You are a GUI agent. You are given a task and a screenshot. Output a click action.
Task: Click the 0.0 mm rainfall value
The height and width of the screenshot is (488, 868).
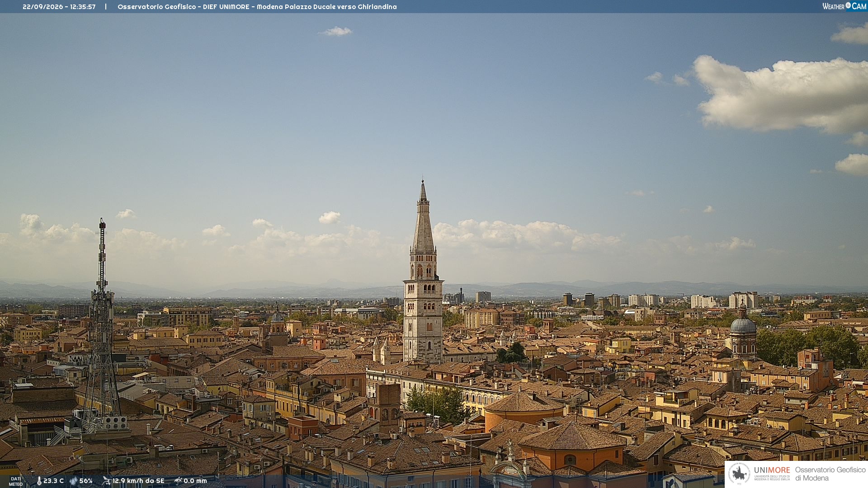pyautogui.click(x=195, y=481)
